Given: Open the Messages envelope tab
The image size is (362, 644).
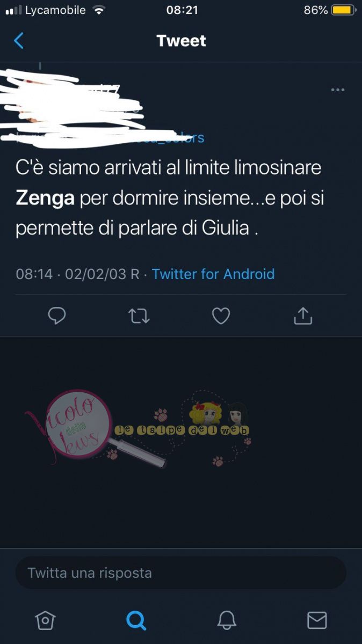Looking at the screenshot, I should pos(317,620).
